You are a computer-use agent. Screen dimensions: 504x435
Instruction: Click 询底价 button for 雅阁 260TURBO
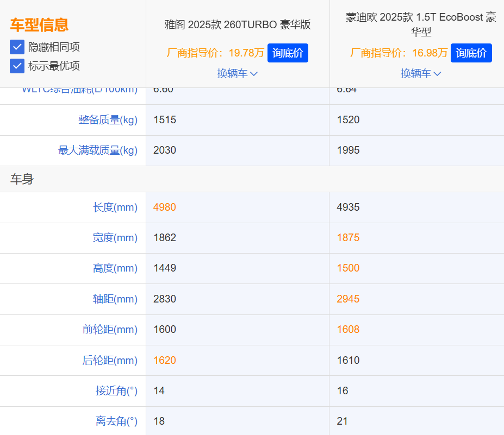tap(288, 53)
